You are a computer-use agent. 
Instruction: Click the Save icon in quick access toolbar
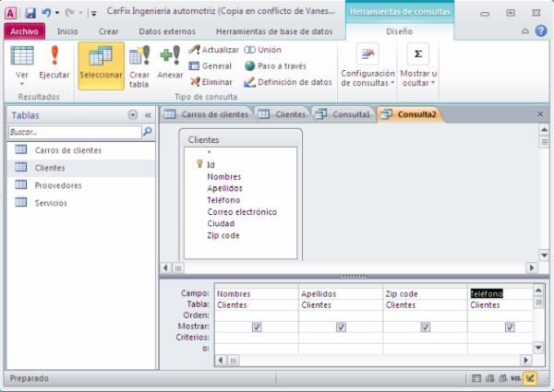coord(30,14)
